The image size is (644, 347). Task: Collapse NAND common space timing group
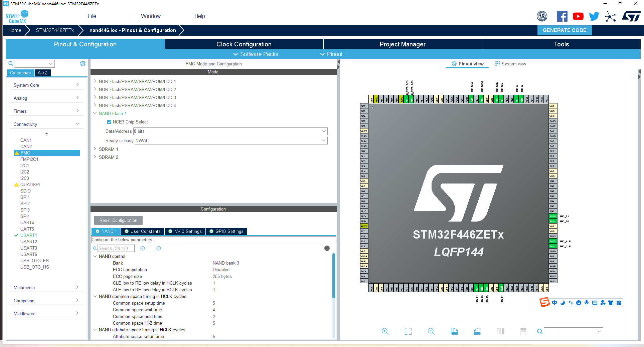point(95,296)
